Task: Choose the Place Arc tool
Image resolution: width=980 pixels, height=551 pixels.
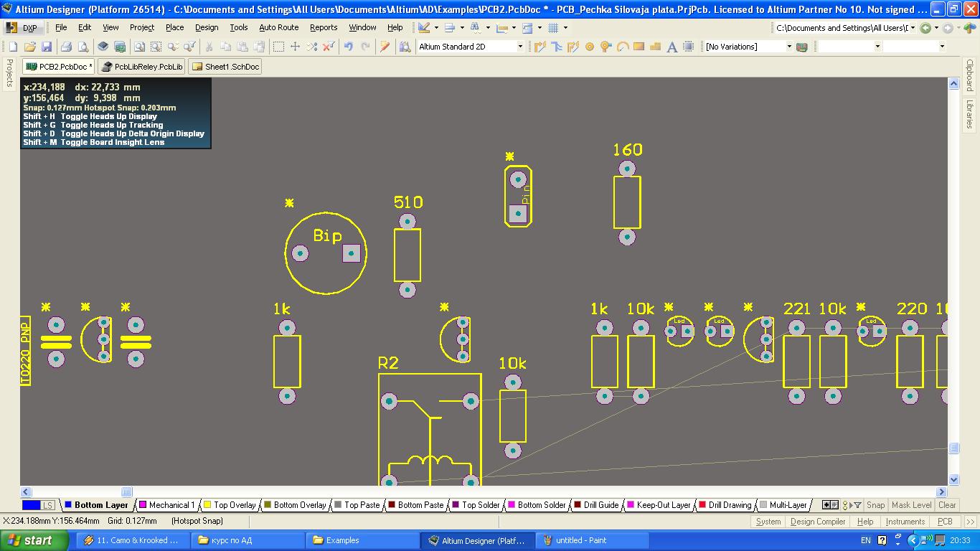Action: (x=623, y=47)
